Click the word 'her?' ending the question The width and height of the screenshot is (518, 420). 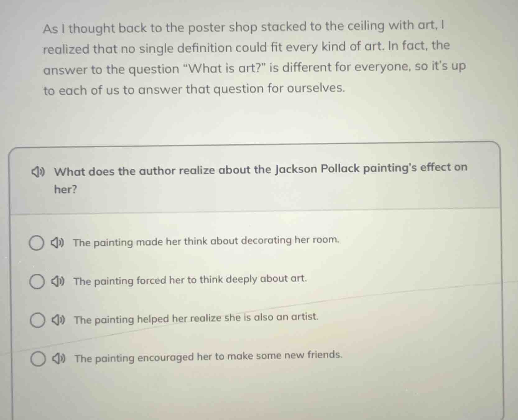pos(65,189)
